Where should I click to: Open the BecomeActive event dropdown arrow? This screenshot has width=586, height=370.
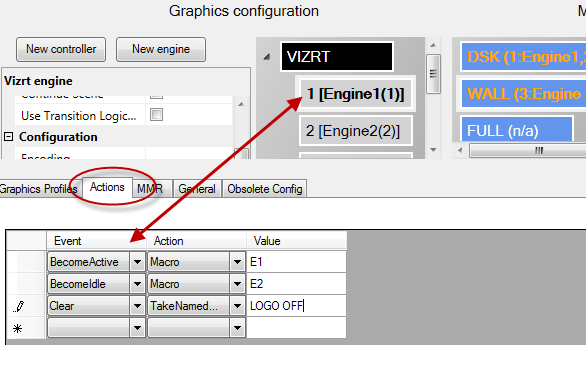[x=137, y=262]
